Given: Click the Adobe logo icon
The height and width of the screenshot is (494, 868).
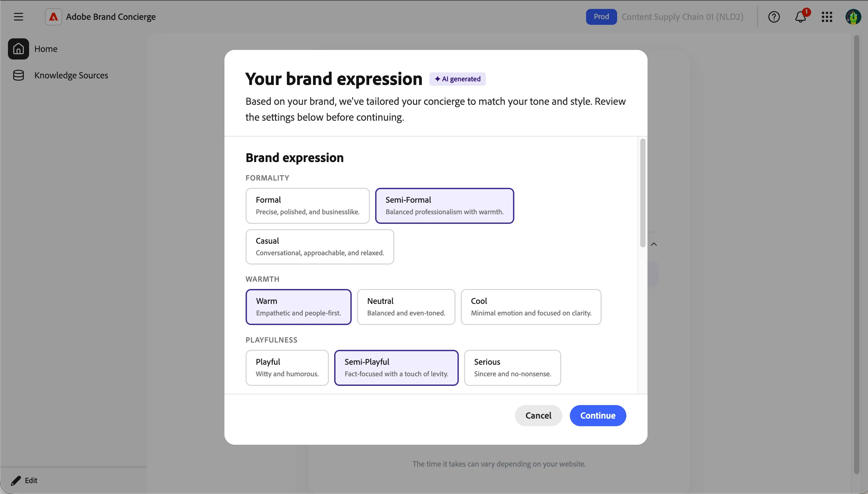Looking at the screenshot, I should pyautogui.click(x=53, y=17).
